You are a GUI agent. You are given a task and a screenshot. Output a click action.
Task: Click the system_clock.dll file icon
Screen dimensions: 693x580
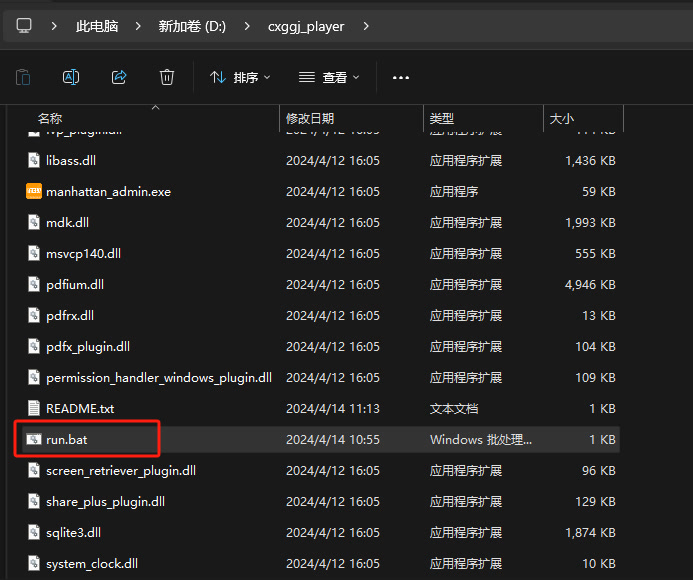34,563
